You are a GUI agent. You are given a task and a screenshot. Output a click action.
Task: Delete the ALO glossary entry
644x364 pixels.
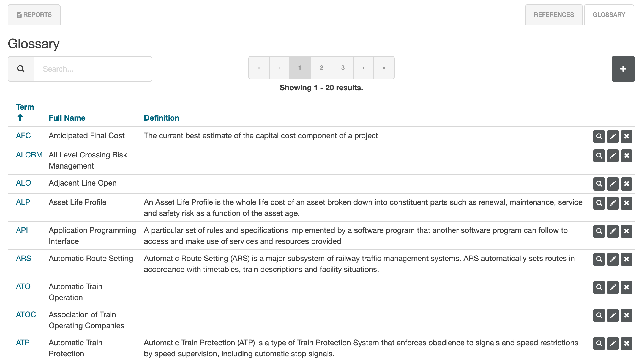coord(626,184)
